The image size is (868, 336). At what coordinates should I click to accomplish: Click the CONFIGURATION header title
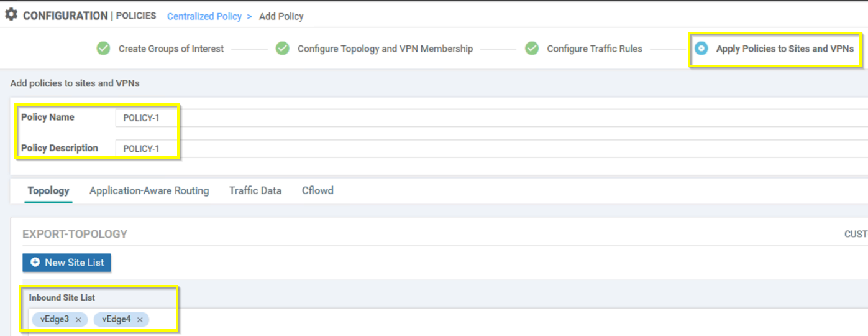click(x=65, y=16)
